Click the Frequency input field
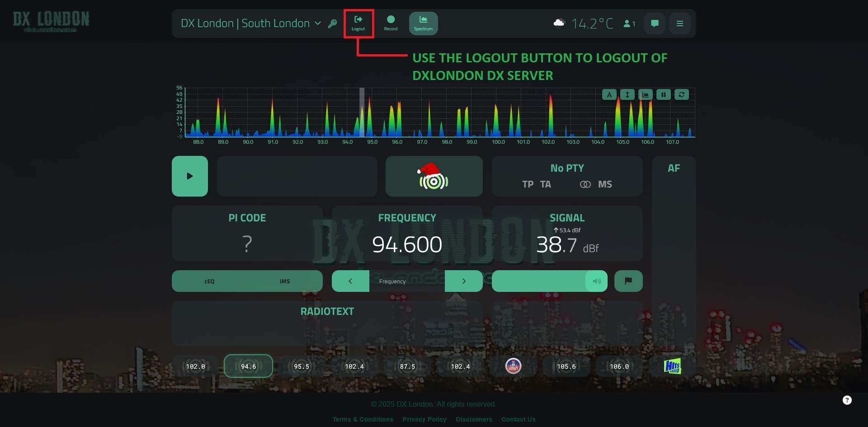Image resolution: width=868 pixels, height=427 pixels. click(x=407, y=281)
